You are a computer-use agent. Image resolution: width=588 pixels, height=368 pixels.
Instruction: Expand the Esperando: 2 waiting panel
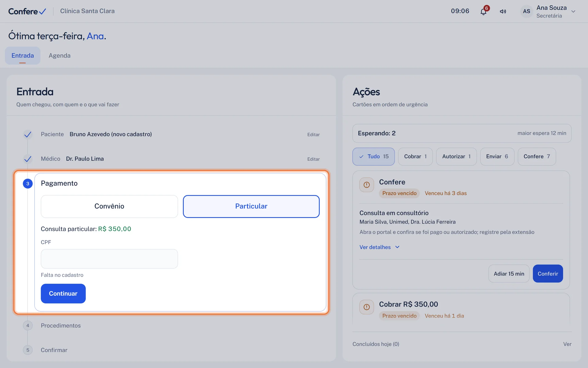[x=462, y=133]
